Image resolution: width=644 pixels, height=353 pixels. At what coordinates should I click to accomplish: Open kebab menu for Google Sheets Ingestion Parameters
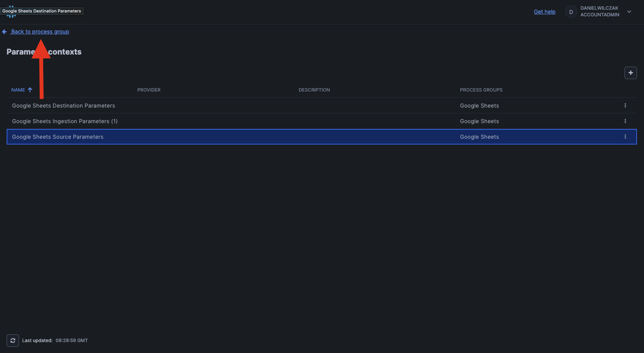coord(625,121)
